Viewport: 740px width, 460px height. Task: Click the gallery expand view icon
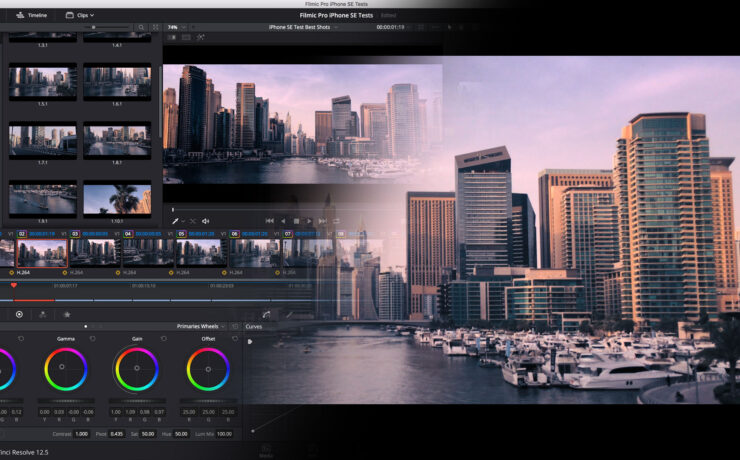(x=155, y=27)
